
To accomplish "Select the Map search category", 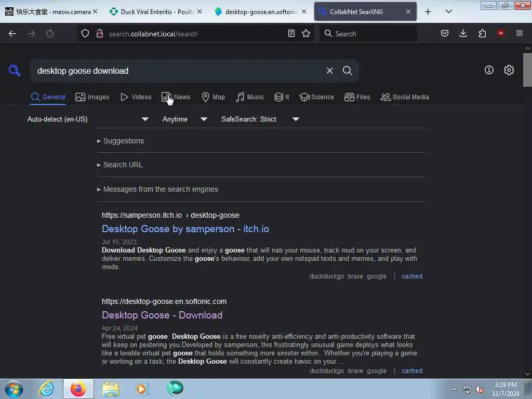I will (x=214, y=97).
